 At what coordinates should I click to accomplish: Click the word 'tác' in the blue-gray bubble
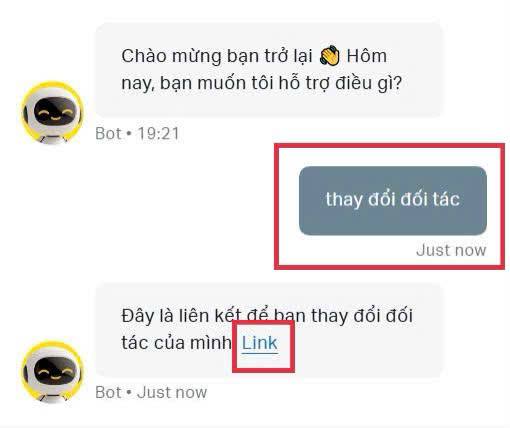click(446, 199)
